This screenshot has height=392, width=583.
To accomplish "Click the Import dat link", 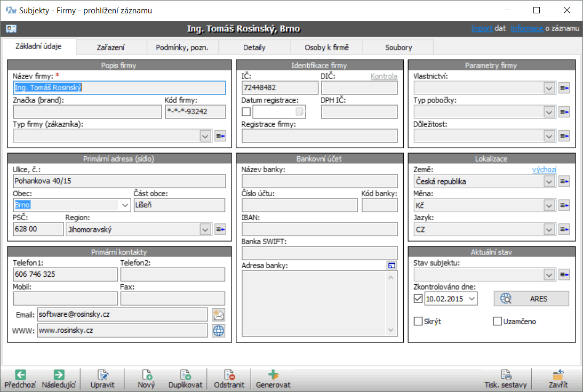I will [482, 28].
